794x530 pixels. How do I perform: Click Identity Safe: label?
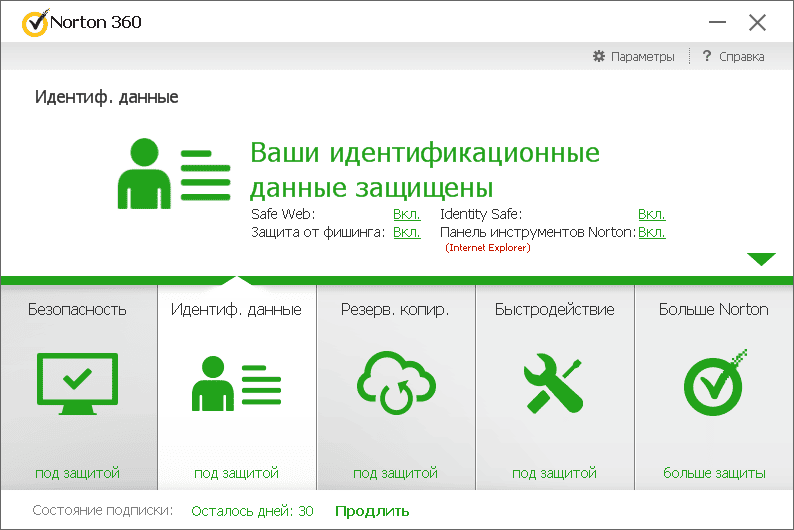coord(481,214)
